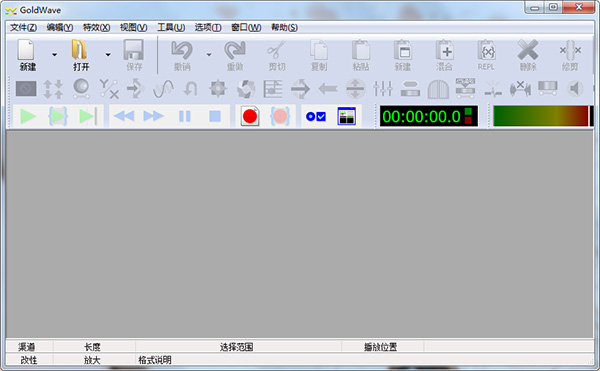Click the visual display window icon
This screenshot has width=600, height=371.
pos(347,116)
